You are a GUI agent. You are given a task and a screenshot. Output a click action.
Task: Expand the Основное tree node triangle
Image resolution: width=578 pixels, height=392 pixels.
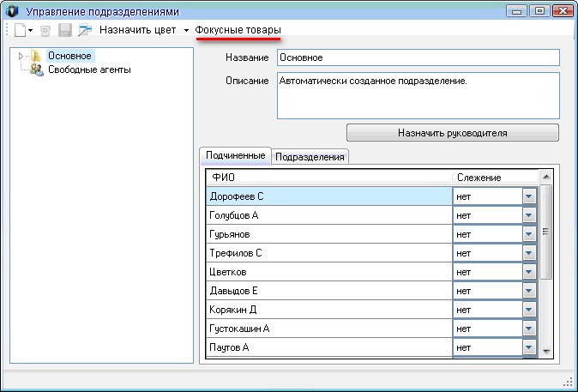[x=21, y=56]
